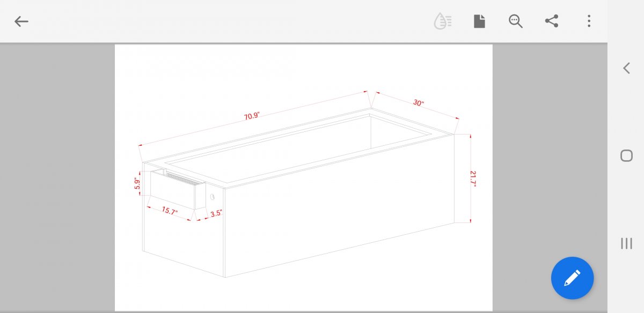644x313 pixels.
Task: Go back using the top-left arrow
Action: point(21,21)
